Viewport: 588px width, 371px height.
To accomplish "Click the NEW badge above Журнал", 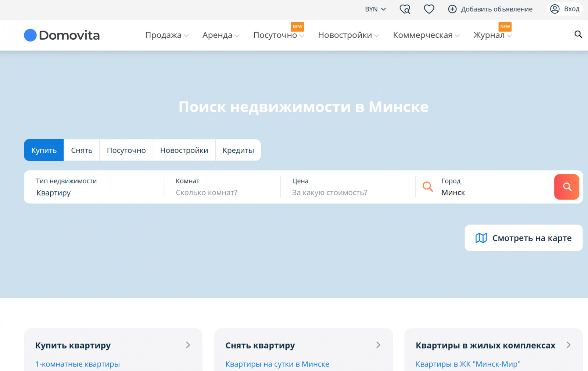I will pos(505,27).
